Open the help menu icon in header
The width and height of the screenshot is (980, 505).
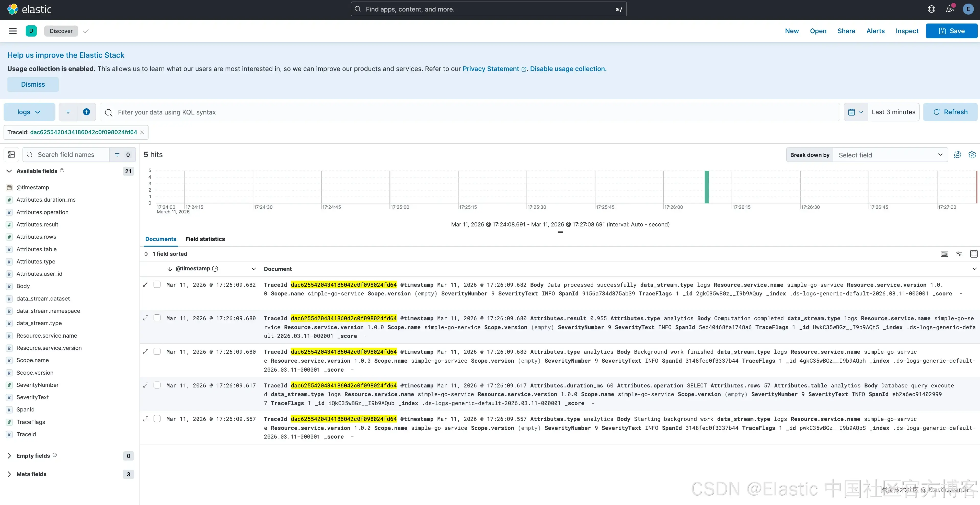click(931, 9)
